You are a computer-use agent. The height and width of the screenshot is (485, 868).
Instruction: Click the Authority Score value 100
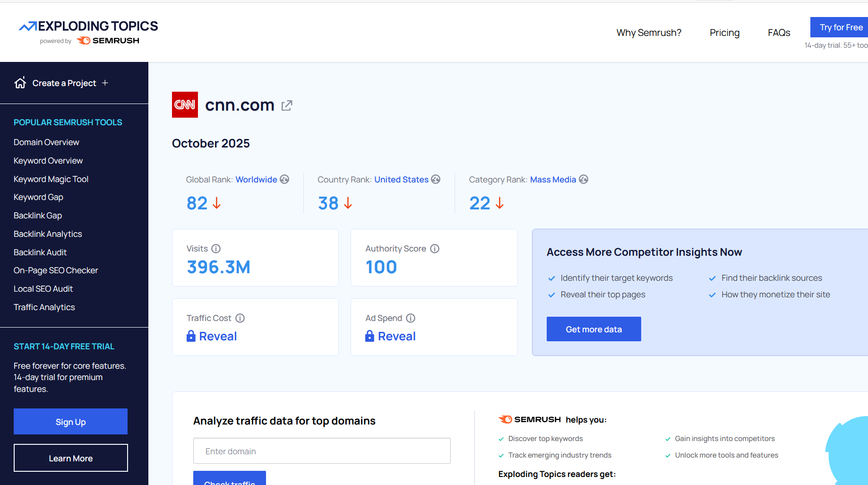tap(381, 267)
